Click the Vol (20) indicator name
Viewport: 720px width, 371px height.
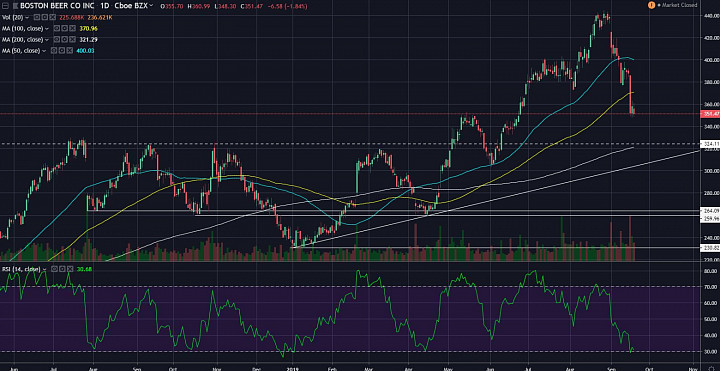pos(12,17)
